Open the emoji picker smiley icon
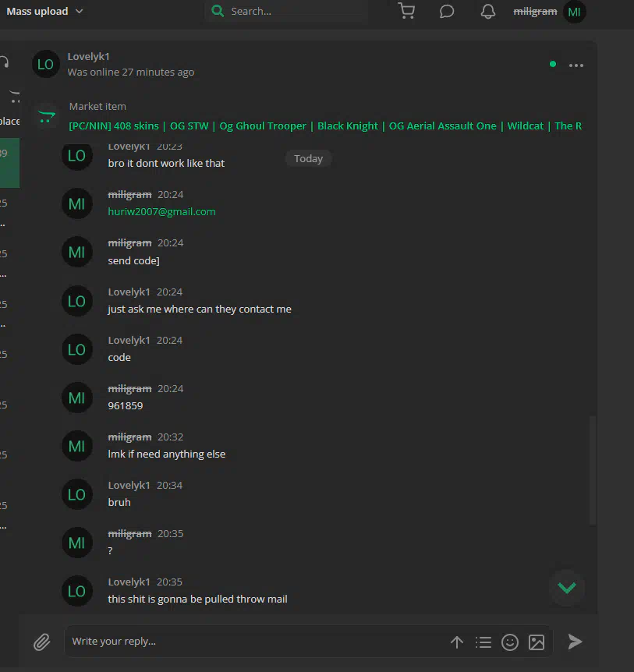 [x=510, y=642]
